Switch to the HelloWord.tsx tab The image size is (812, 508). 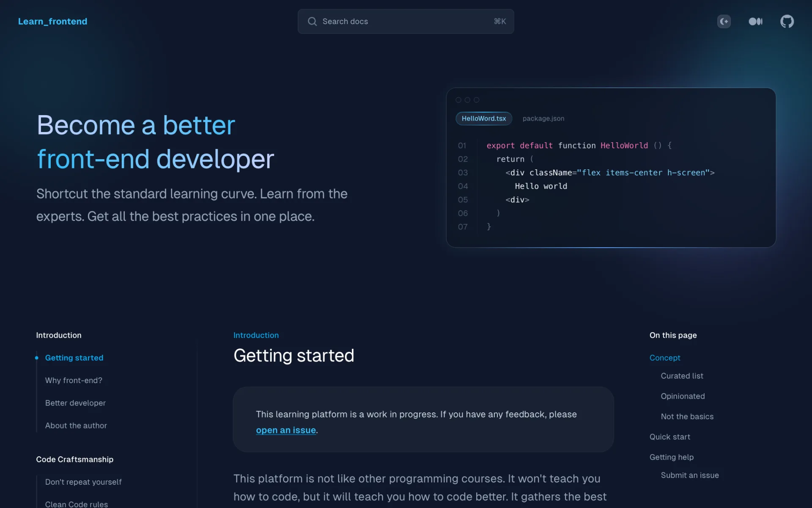click(x=484, y=119)
